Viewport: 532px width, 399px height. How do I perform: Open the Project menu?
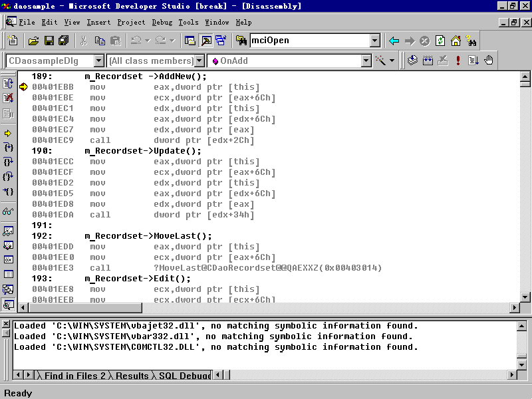[131, 23]
